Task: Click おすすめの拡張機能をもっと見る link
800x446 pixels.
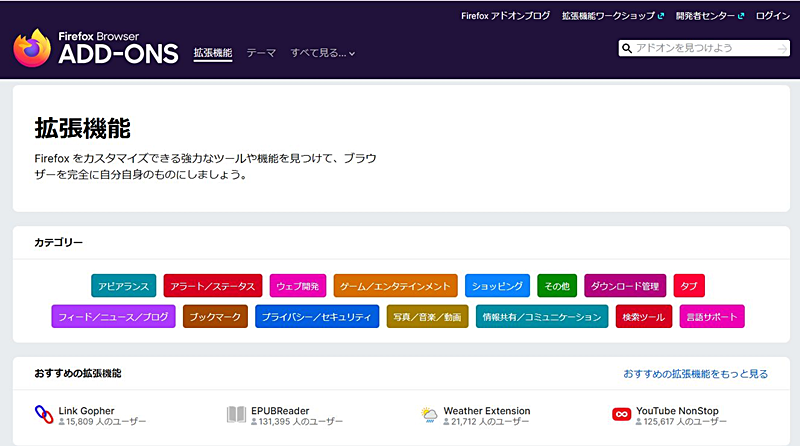Action: pos(695,374)
